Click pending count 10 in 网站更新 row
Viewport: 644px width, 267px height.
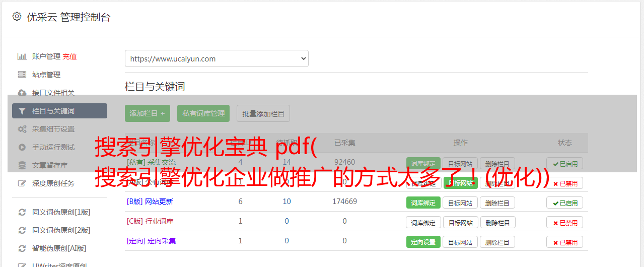(287, 202)
